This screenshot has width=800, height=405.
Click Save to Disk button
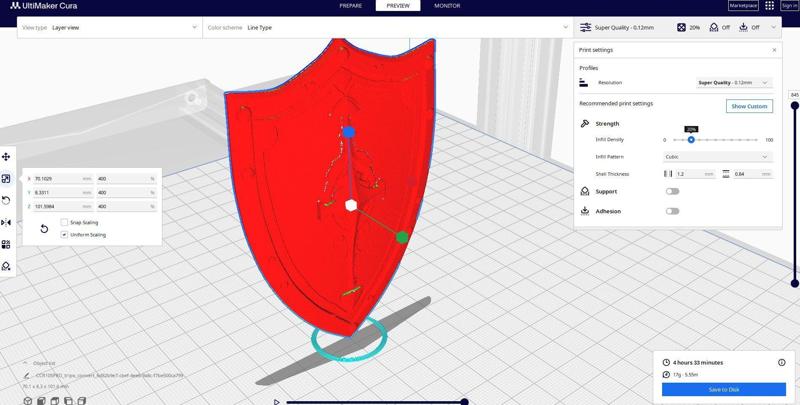point(723,390)
